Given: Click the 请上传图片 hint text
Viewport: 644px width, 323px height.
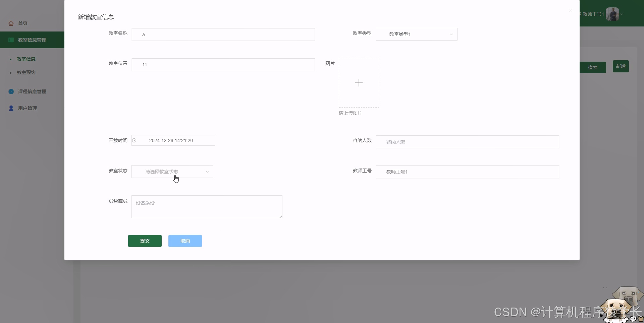Looking at the screenshot, I should [x=351, y=113].
